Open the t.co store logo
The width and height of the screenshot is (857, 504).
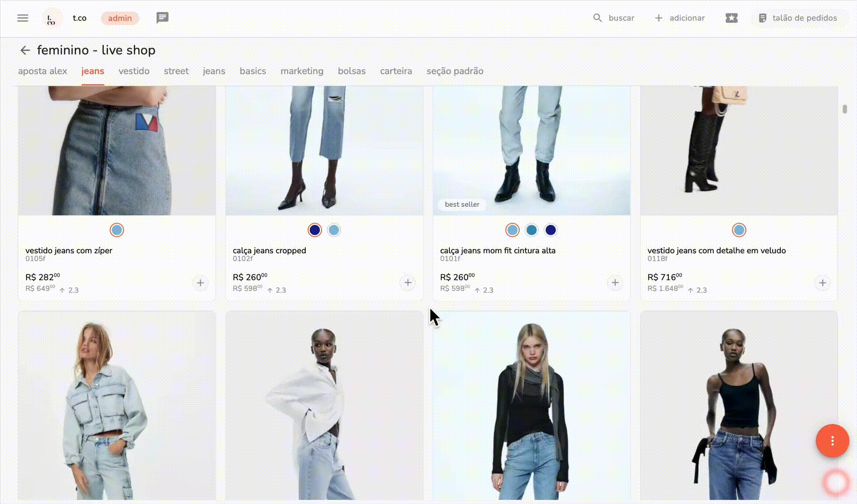pos(52,18)
